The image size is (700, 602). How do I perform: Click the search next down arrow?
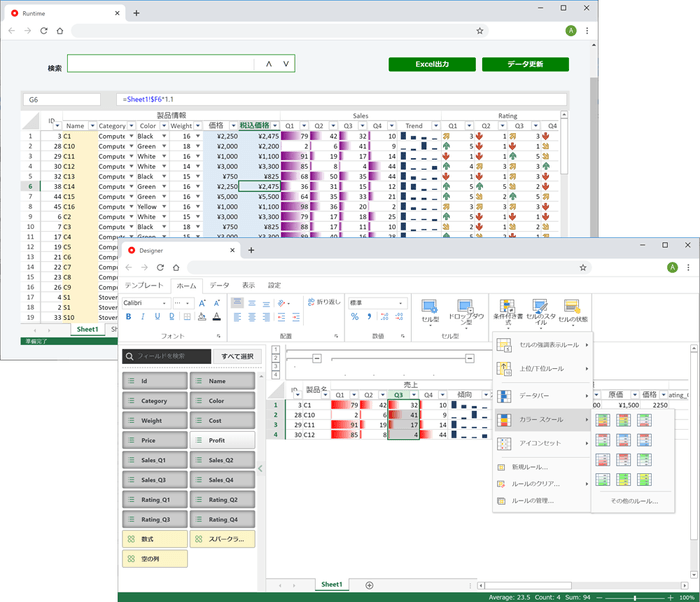(x=286, y=64)
